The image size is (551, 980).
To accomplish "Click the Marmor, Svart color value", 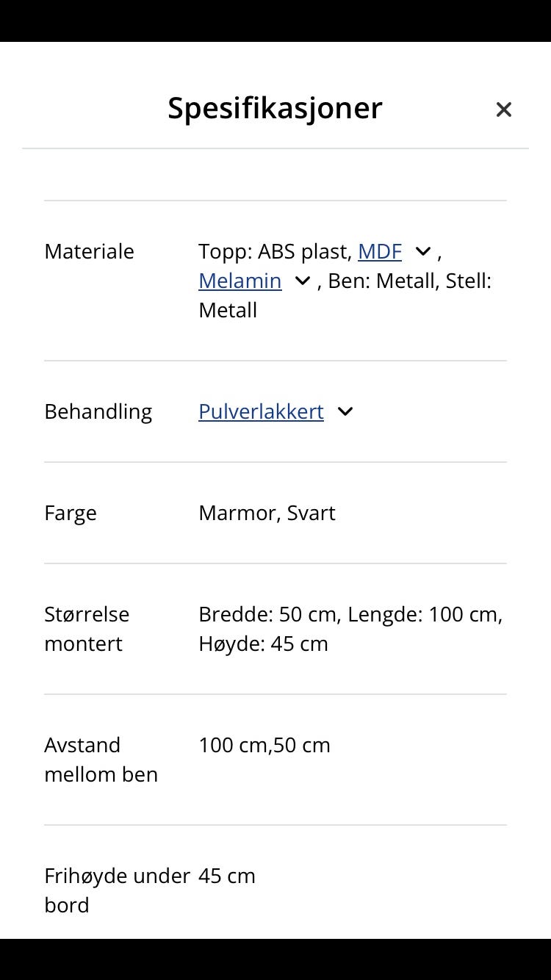I will pyautogui.click(x=267, y=514).
